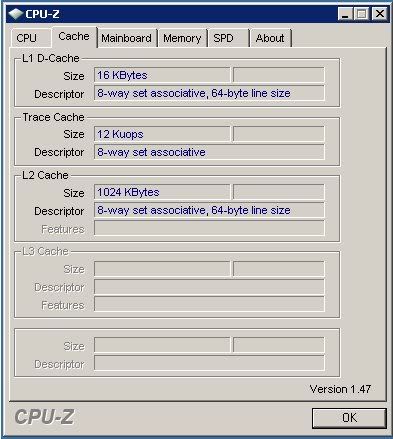Click the empty L3 Cache size field
This screenshot has height=439, width=393.
[162, 269]
